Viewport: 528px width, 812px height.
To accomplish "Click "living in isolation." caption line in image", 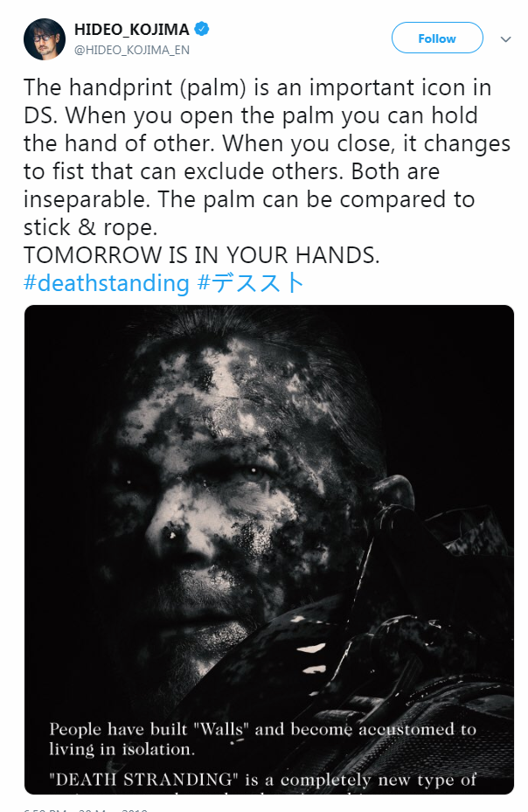I will 122,749.
